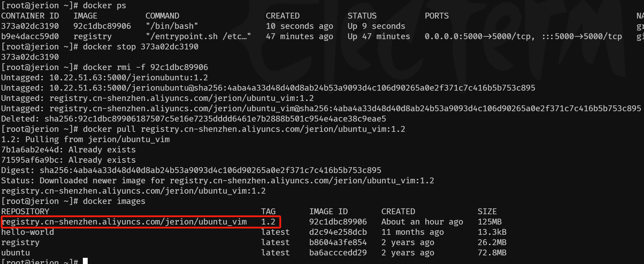
Task: Click the IMAGE header in docker ps output
Action: pyautogui.click(x=85, y=16)
